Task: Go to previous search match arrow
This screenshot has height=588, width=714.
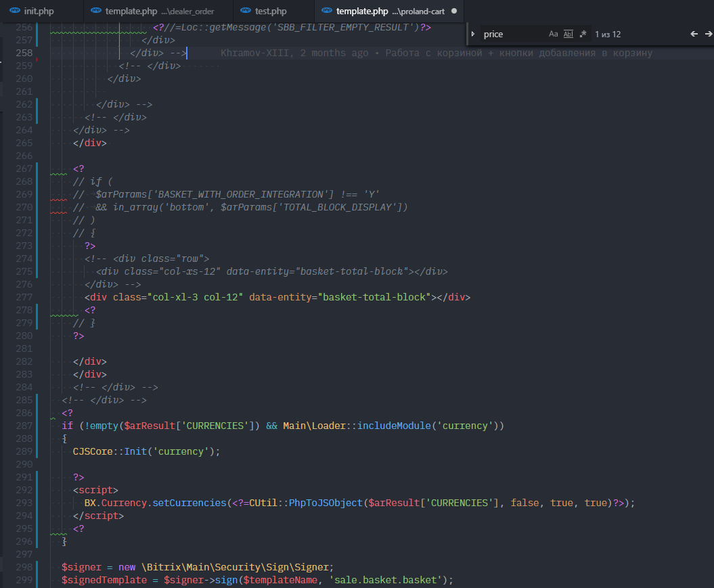Action: tap(694, 34)
